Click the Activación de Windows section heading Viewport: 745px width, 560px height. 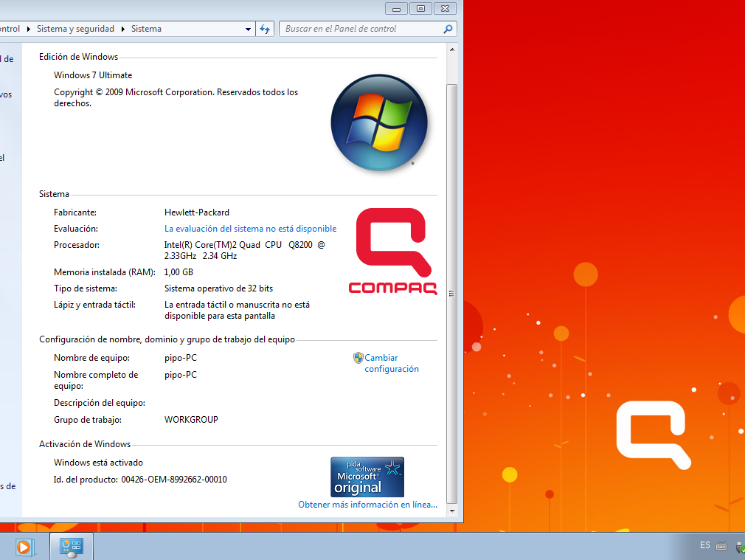pos(85,444)
